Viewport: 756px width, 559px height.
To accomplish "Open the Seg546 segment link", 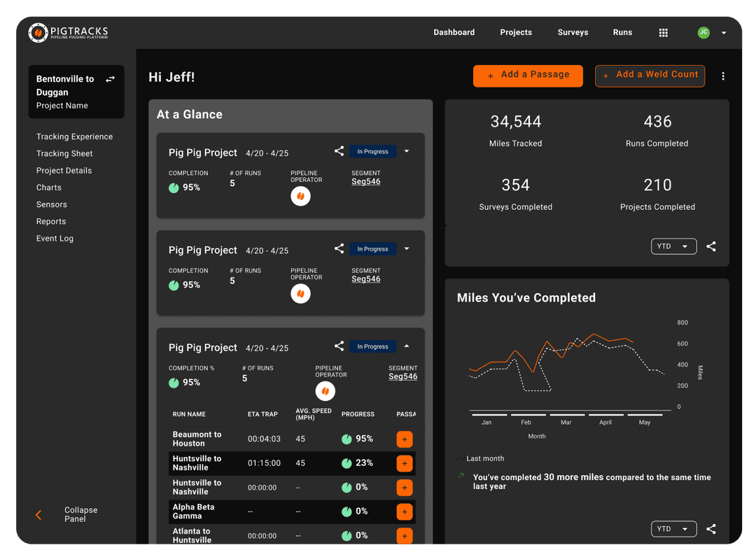I will (x=366, y=181).
